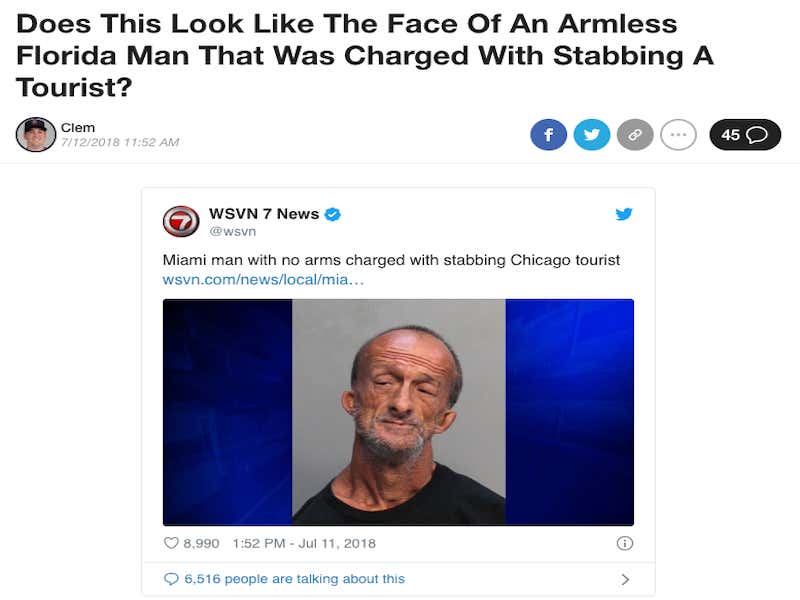Viewport: 800px width, 600px height.
Task: Open author name Clem link
Action: click(x=78, y=128)
